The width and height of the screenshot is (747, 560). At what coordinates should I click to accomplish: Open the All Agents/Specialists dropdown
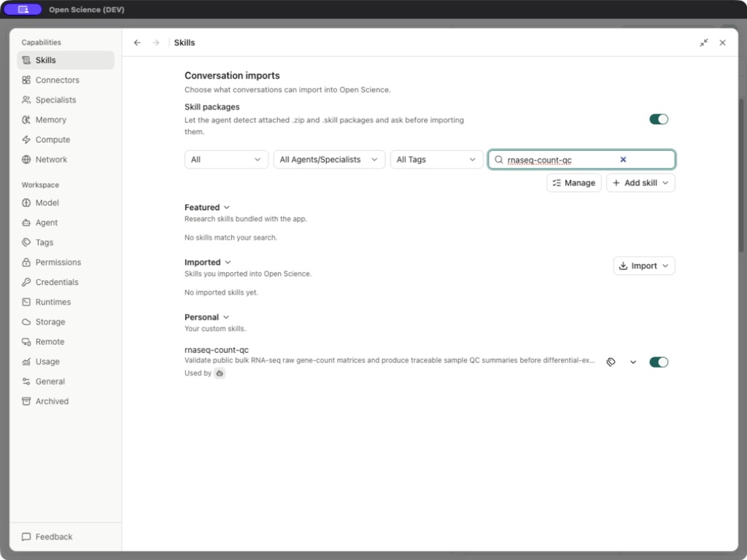329,160
